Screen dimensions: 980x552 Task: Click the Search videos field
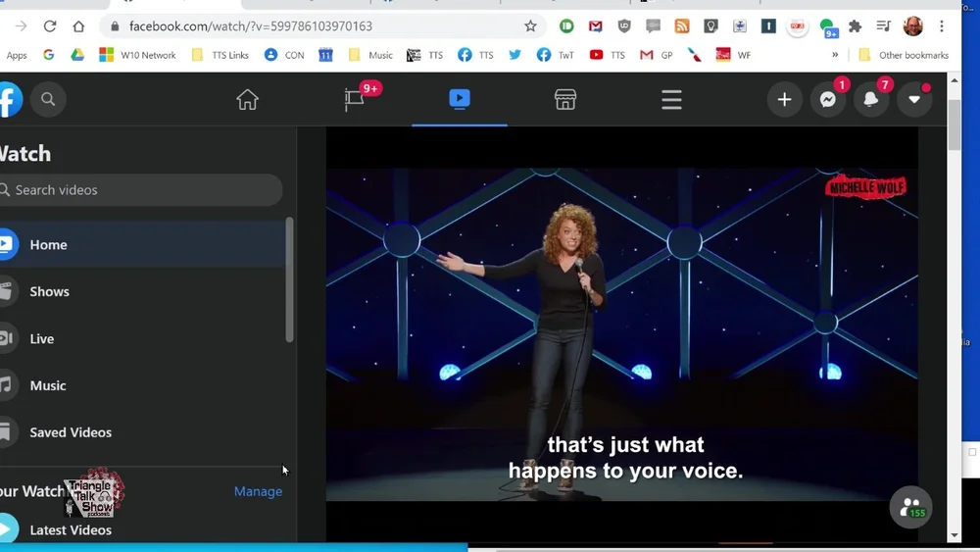(140, 190)
